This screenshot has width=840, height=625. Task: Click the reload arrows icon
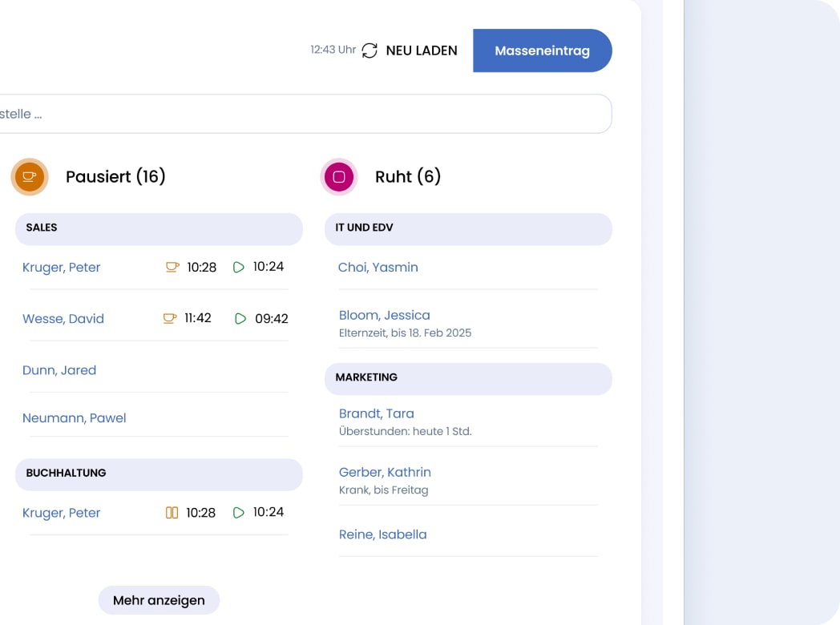pos(370,50)
